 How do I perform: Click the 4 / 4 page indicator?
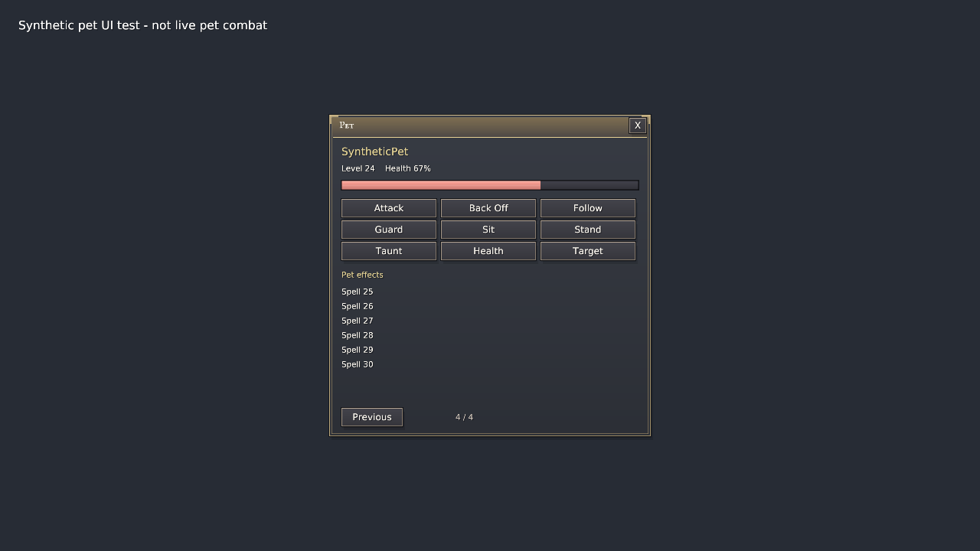[x=464, y=417]
